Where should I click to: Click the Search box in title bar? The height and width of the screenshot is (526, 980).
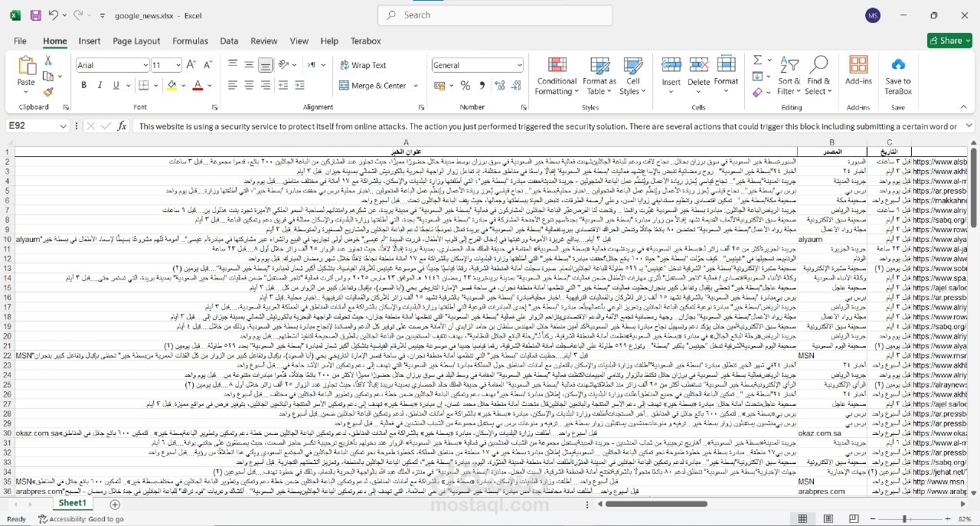point(495,15)
